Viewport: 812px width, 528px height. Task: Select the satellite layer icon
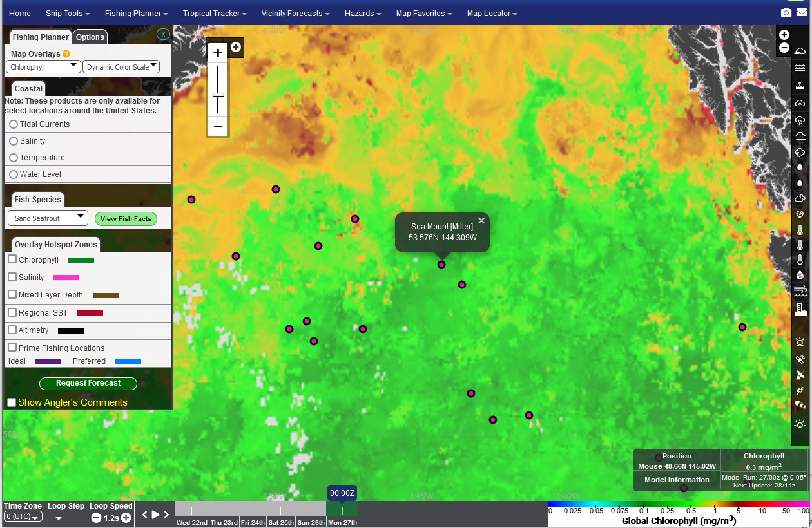tap(800, 359)
